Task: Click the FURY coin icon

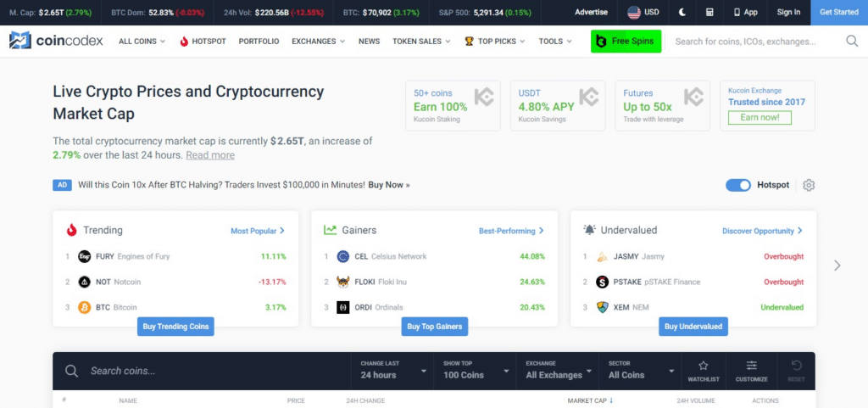Action: tap(85, 256)
